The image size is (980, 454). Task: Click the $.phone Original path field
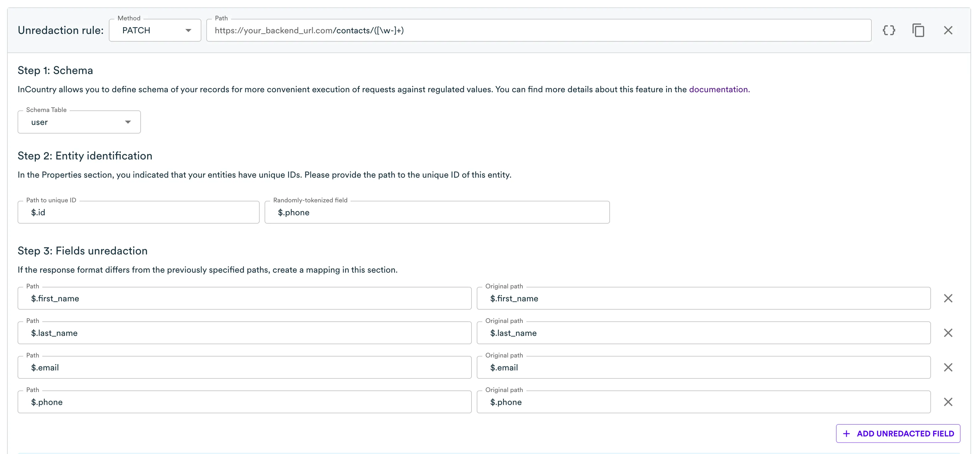[703, 402]
